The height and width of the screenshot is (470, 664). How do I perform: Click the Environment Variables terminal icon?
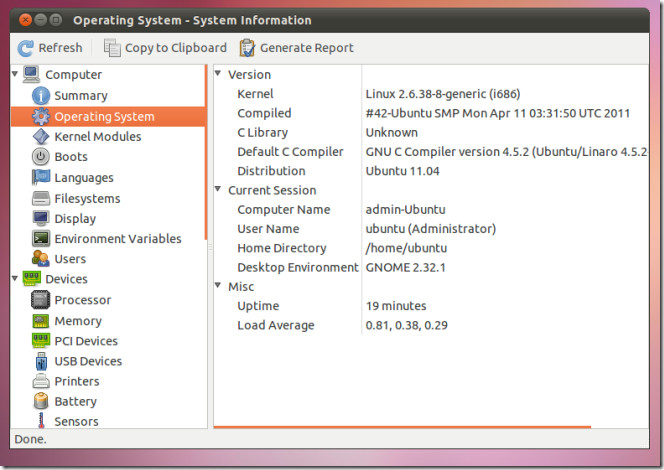click(x=41, y=239)
